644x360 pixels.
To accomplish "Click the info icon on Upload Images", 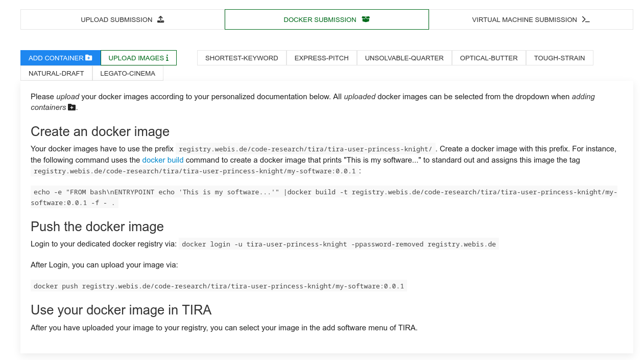I will click(x=167, y=58).
